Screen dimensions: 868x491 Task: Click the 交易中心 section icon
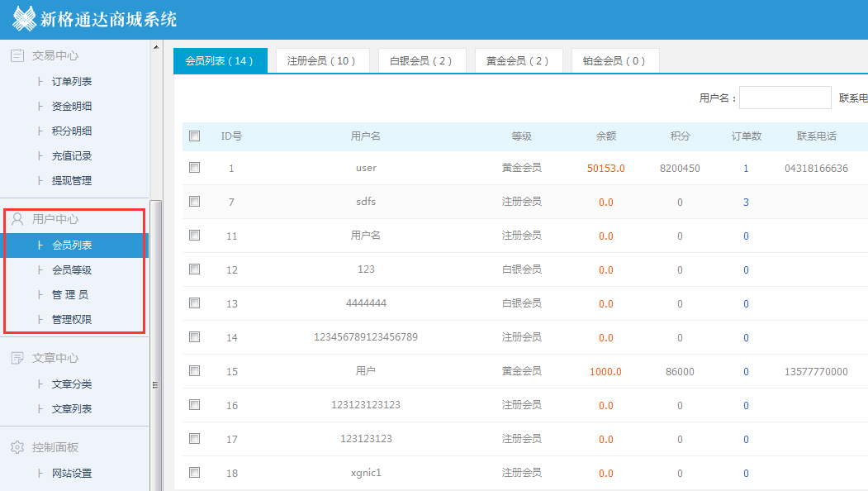tap(17, 55)
